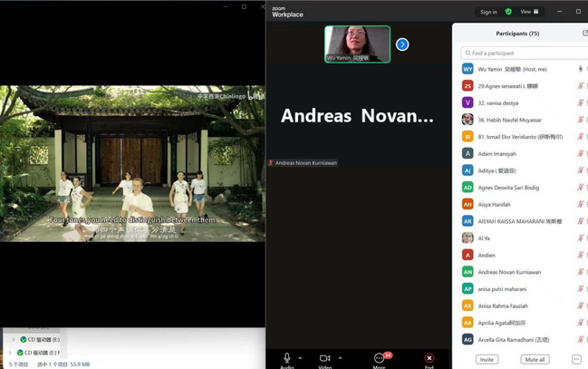Toggle muted mic for vanisa destya
This screenshot has height=369, width=588.
click(x=580, y=102)
